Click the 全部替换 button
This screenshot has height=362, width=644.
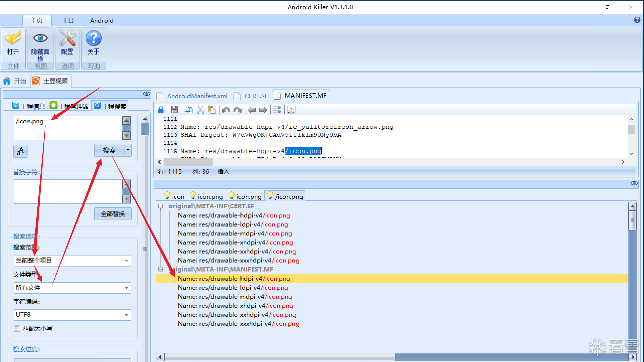coord(113,214)
